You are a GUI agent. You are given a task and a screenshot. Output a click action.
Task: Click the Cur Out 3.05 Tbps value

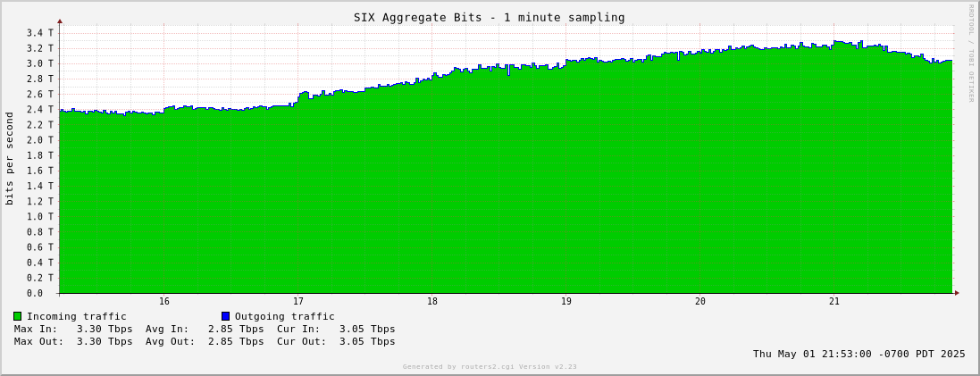pos(367,342)
